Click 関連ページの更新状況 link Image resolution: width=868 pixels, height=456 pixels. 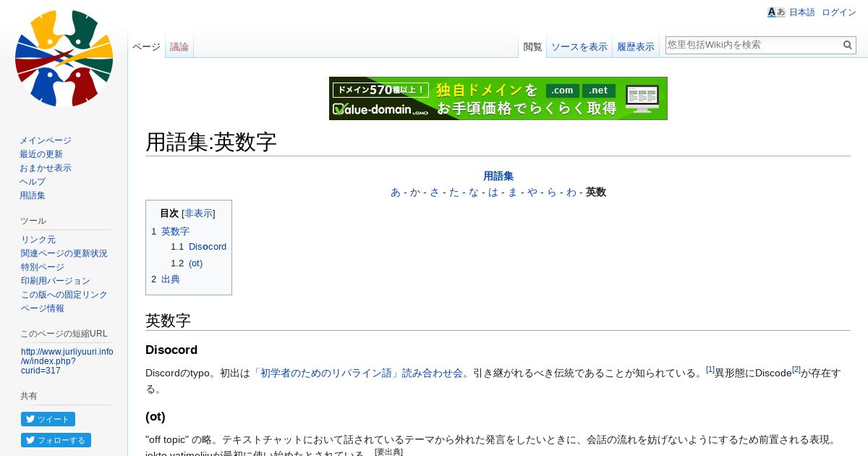[x=64, y=253]
